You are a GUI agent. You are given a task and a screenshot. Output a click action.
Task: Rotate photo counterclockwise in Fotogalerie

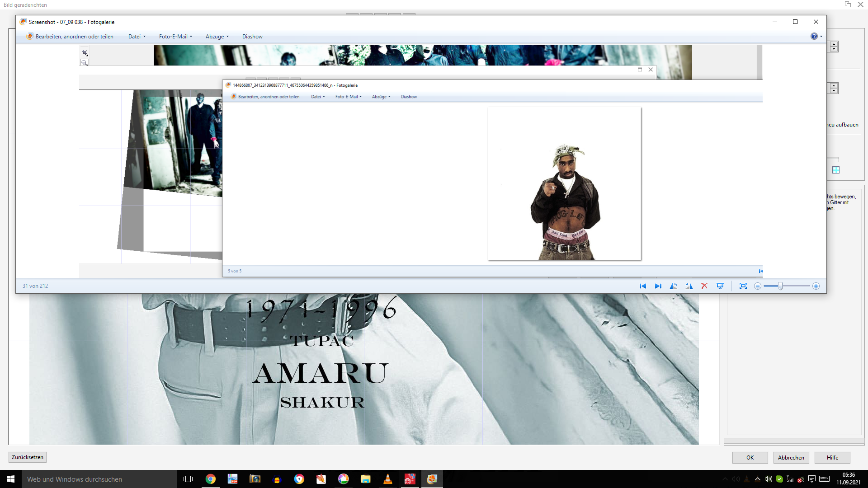[674, 286]
